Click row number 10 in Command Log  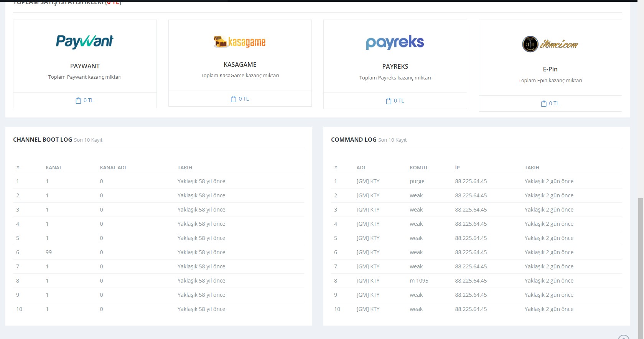coord(337,309)
